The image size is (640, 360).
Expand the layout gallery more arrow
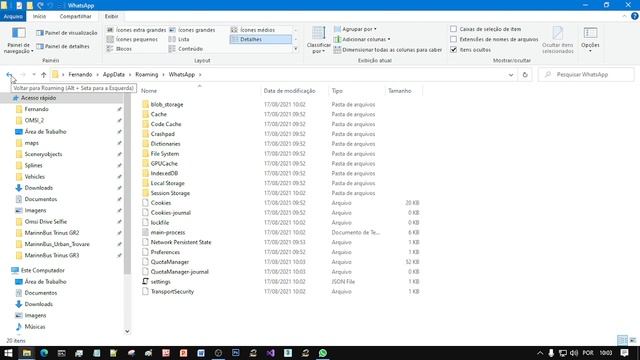(x=296, y=49)
